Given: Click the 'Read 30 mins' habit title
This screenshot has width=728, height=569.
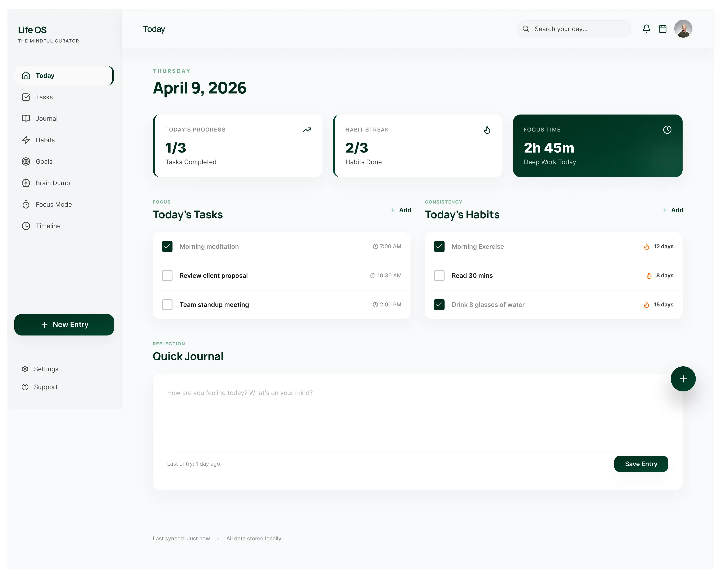Looking at the screenshot, I should [472, 276].
